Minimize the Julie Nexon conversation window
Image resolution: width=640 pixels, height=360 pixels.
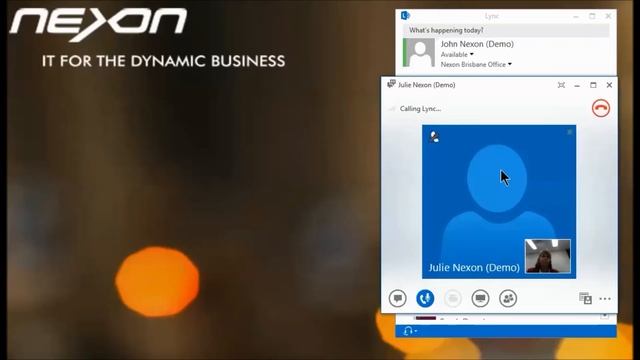pos(577,85)
